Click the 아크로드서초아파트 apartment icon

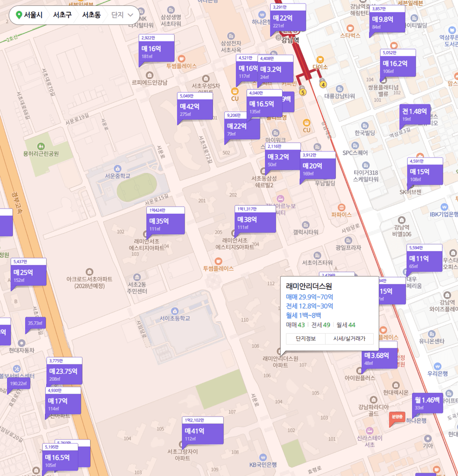point(89,272)
